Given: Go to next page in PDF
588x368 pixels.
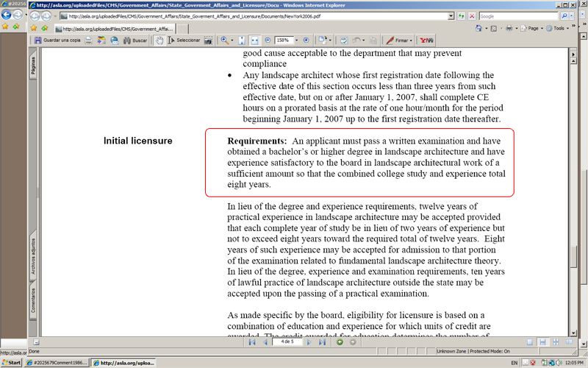Looking at the screenshot, I should [x=309, y=342].
